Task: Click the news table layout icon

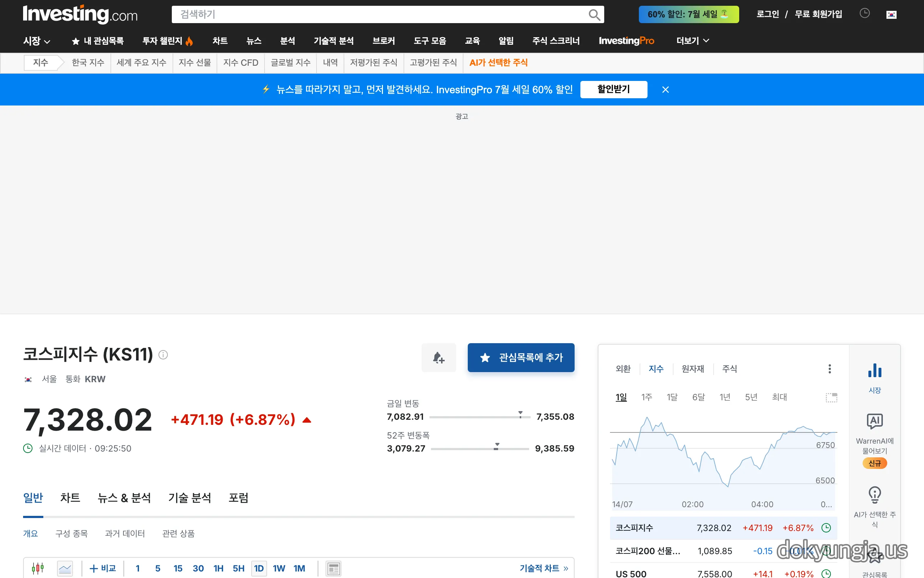Action: (334, 569)
